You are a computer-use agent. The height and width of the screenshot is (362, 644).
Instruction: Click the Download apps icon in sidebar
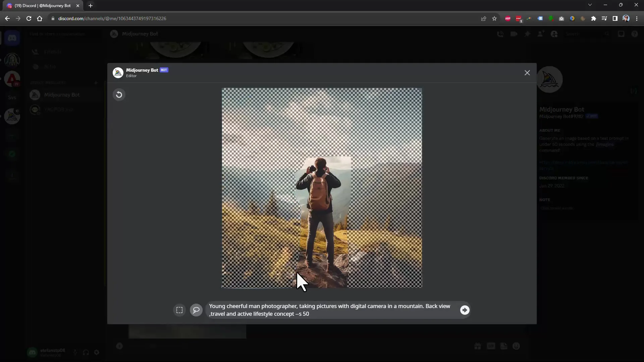[12, 175]
